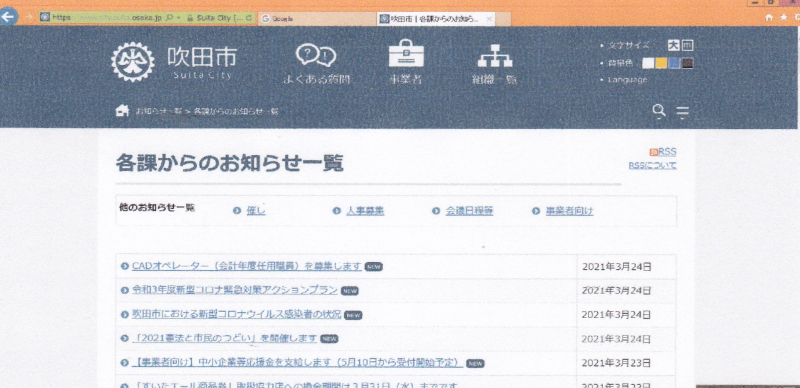The height and width of the screenshot is (388, 800).
Task: Close the 吹田市 browser tab
Action: [x=489, y=19]
